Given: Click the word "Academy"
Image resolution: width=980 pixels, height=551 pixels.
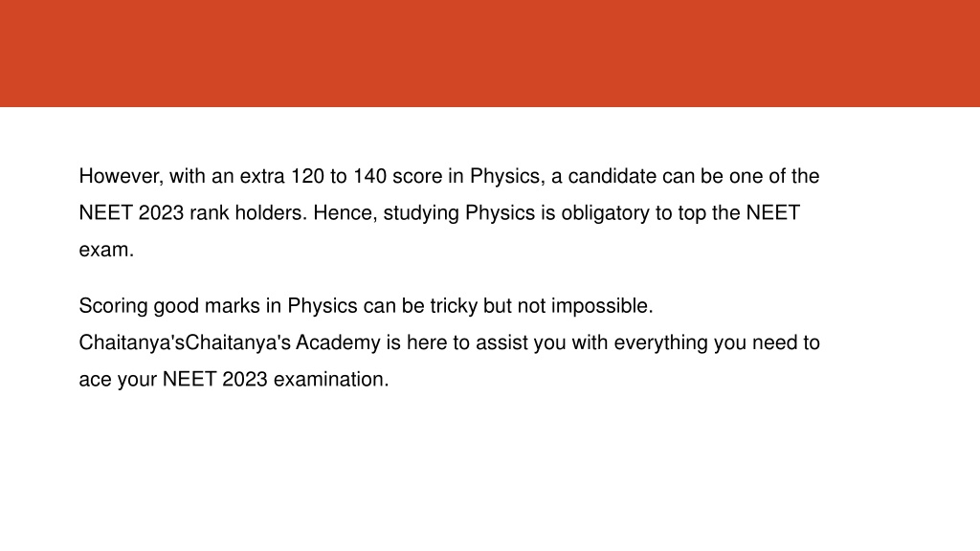Looking at the screenshot, I should (338, 343).
